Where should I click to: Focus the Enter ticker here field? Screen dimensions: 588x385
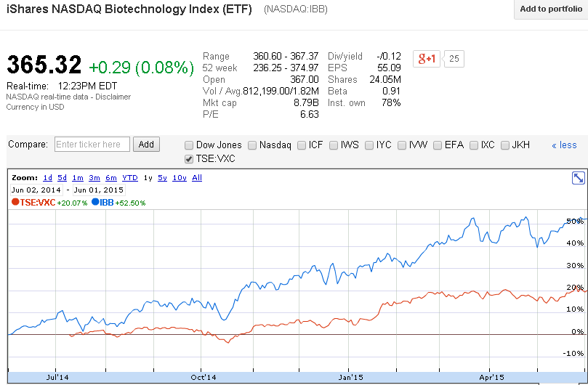(x=92, y=145)
